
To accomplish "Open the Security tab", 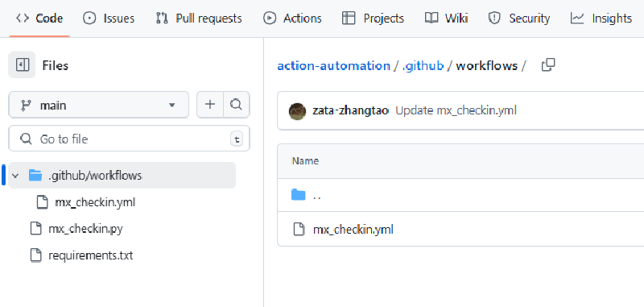I will pyautogui.click(x=519, y=19).
